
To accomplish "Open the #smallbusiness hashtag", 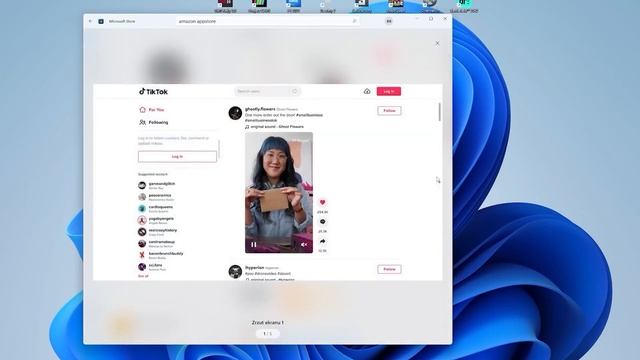I will coord(309,115).
